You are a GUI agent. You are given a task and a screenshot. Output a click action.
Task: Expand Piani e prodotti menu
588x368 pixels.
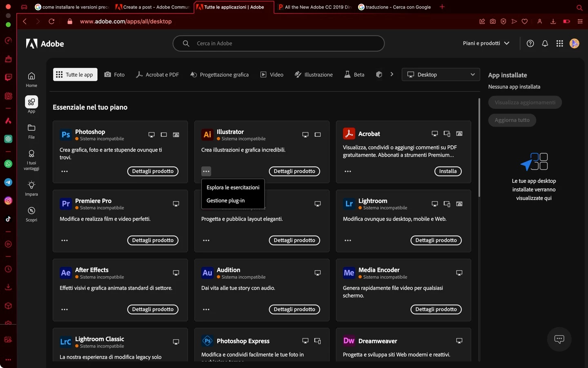click(x=486, y=43)
